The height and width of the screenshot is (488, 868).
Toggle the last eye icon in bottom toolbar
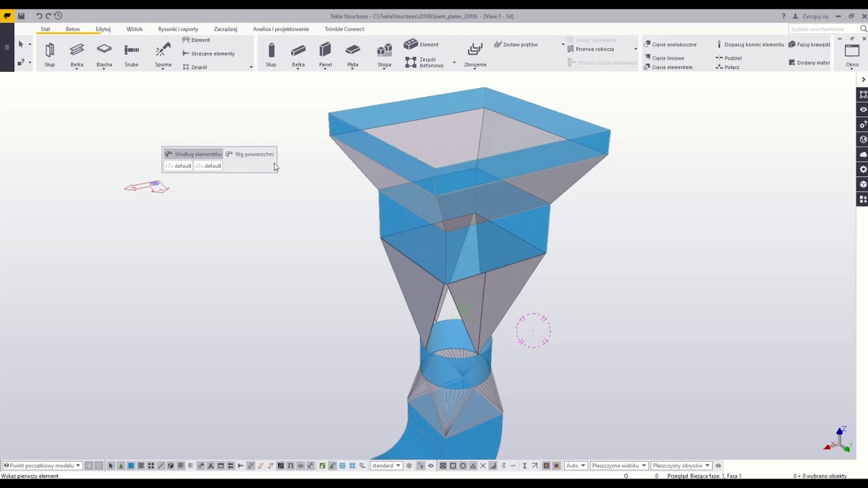[x=718, y=466]
